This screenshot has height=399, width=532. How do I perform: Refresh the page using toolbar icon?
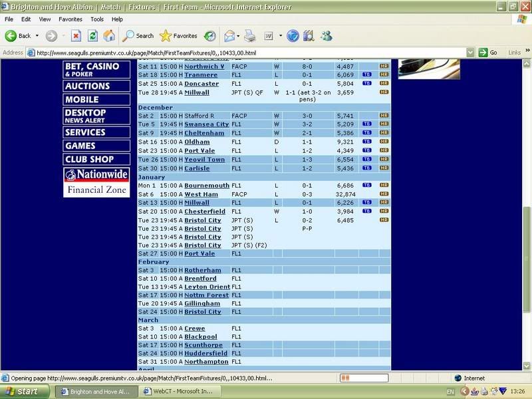pos(92,36)
